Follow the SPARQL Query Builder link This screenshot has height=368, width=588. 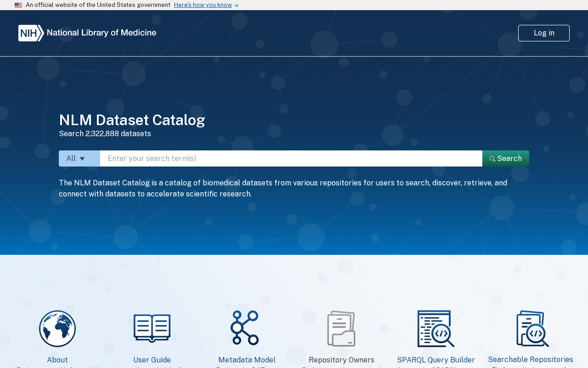(436, 360)
